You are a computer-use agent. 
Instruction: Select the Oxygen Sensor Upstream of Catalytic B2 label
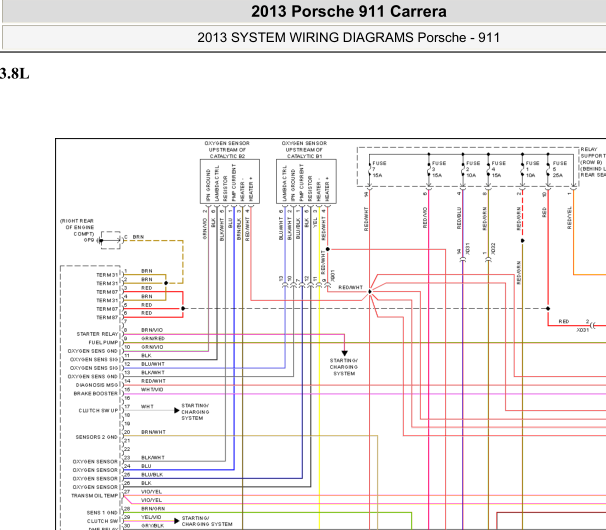(227, 150)
